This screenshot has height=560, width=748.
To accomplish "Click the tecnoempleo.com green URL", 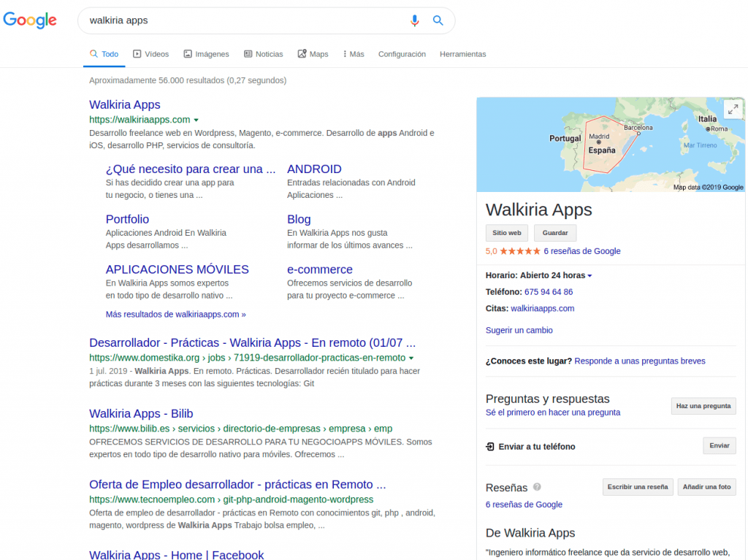I will click(x=231, y=500).
